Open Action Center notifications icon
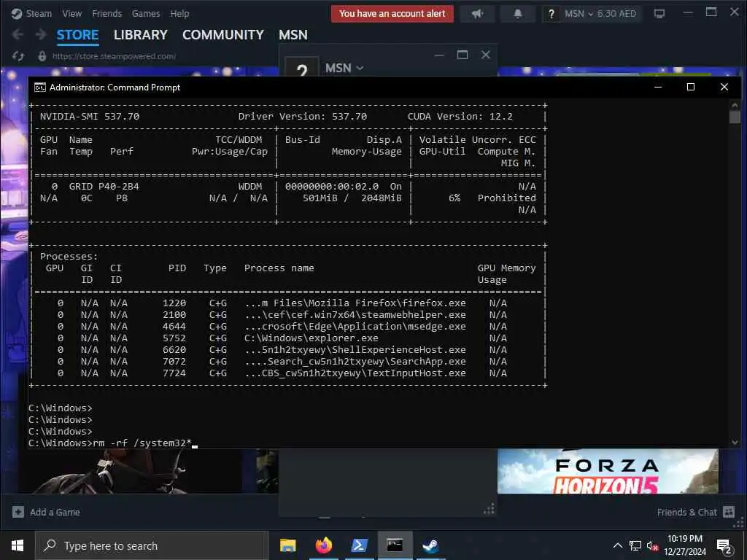 pyautogui.click(x=724, y=546)
